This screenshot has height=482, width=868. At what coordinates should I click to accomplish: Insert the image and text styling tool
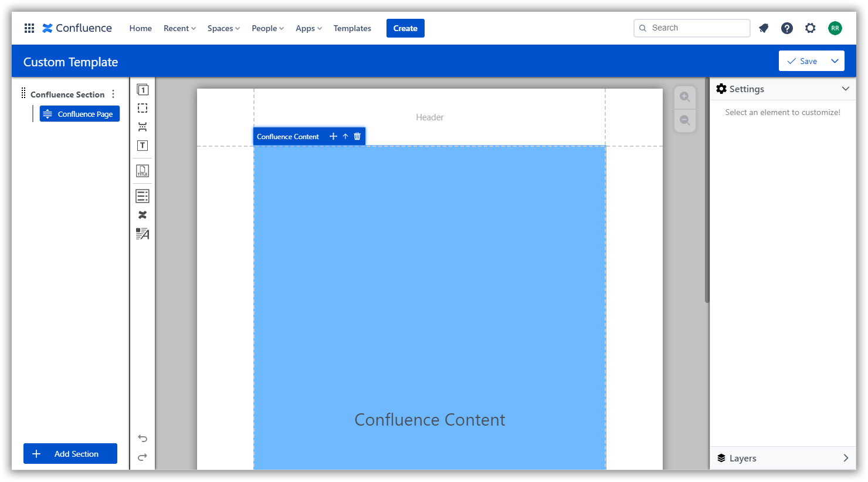pyautogui.click(x=143, y=234)
